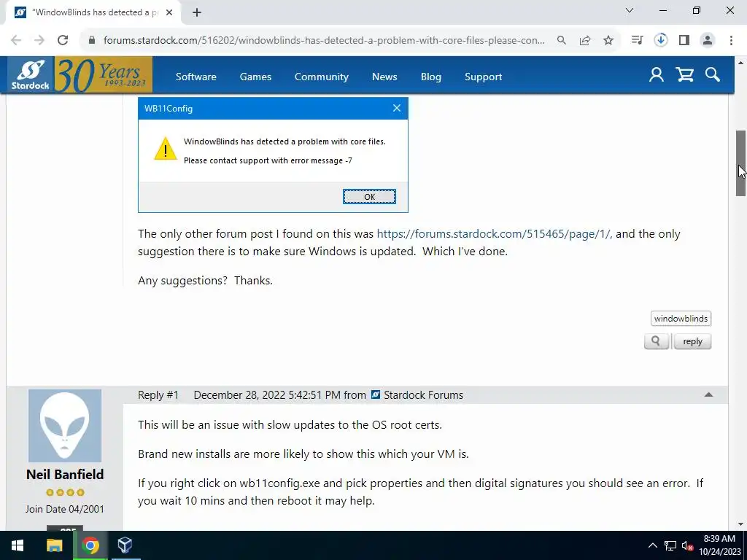
Task: Click the VirtualBox cube taskbar icon
Action: tap(125, 545)
